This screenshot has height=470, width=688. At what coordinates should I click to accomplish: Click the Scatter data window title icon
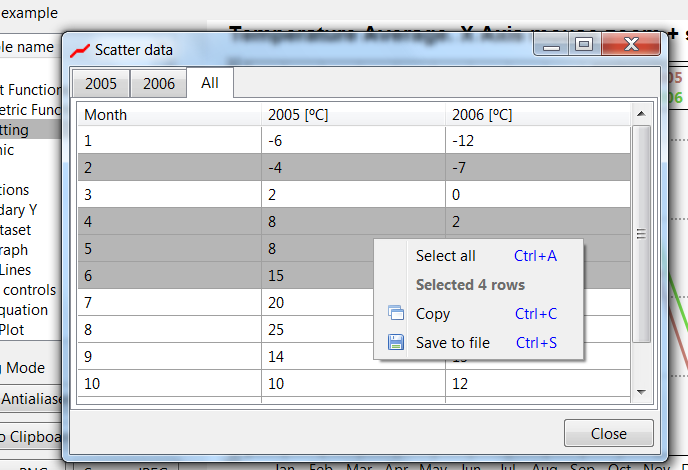80,49
